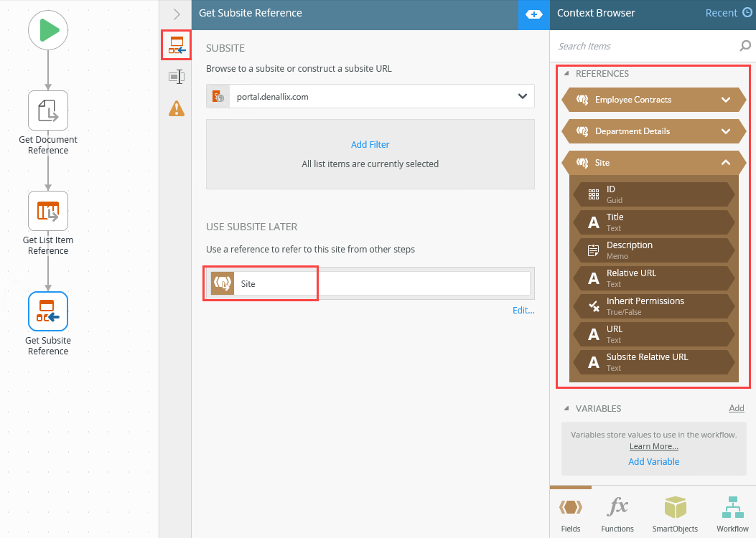Image resolution: width=756 pixels, height=538 pixels.
Task: Open the portal.denallix.com subsite dropdown
Action: 522,96
